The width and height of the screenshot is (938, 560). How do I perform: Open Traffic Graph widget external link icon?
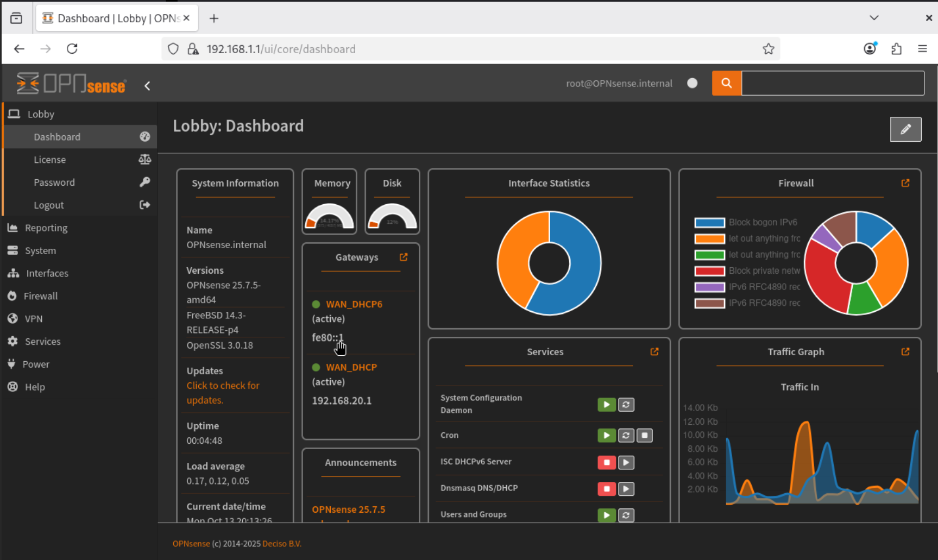tap(905, 351)
